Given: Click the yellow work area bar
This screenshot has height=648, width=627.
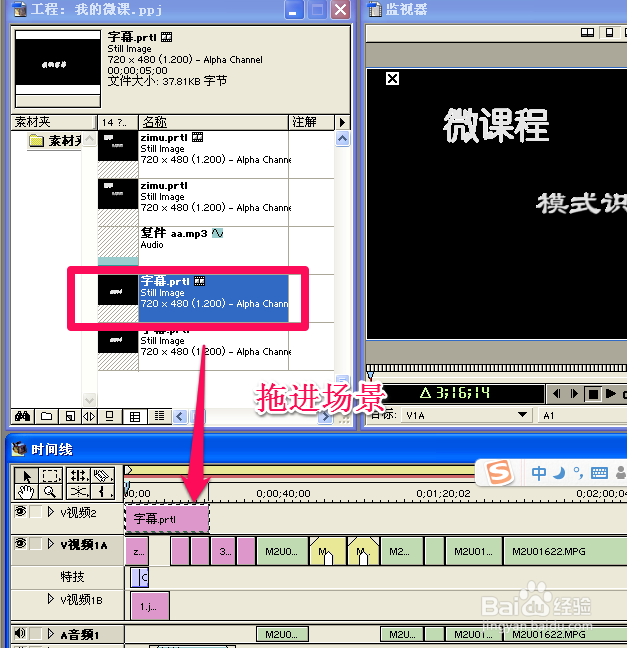Looking at the screenshot, I should (x=300, y=470).
